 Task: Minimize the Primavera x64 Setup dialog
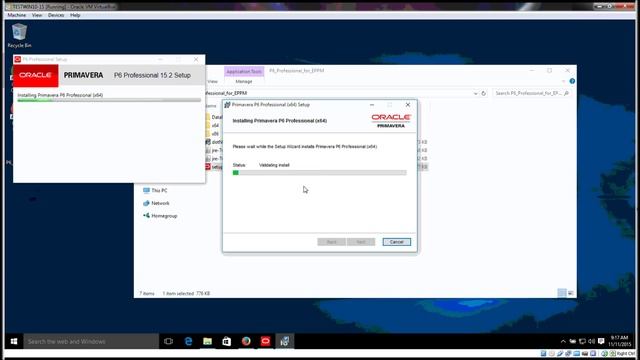pyautogui.click(x=372, y=105)
